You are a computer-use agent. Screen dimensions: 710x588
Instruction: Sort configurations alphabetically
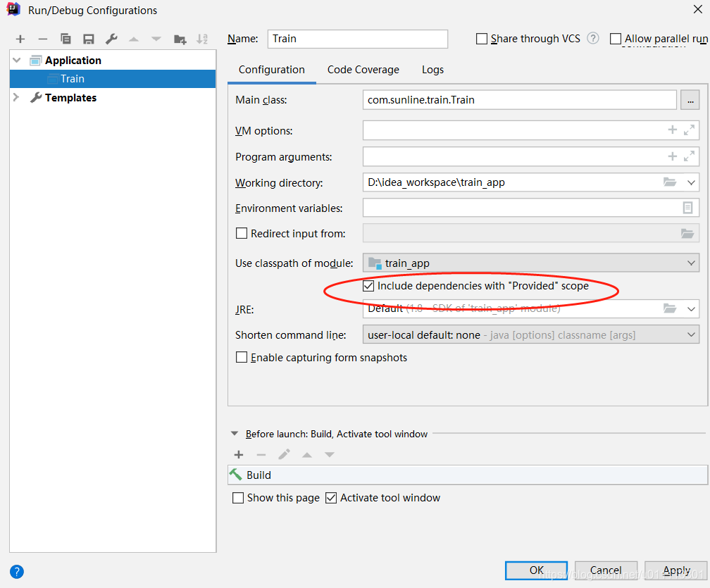pos(202,39)
